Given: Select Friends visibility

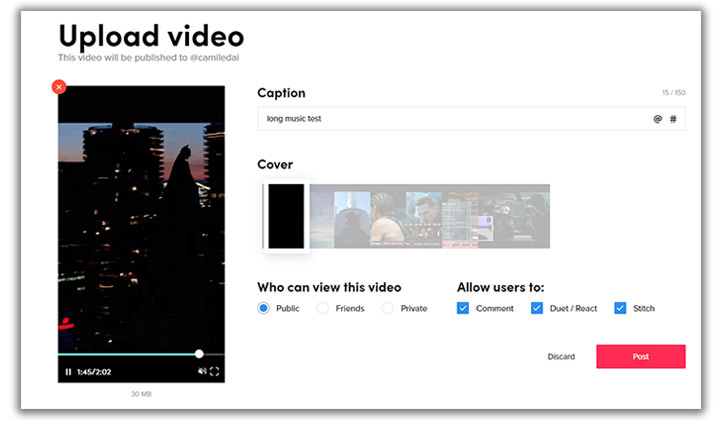Looking at the screenshot, I should pos(323,308).
